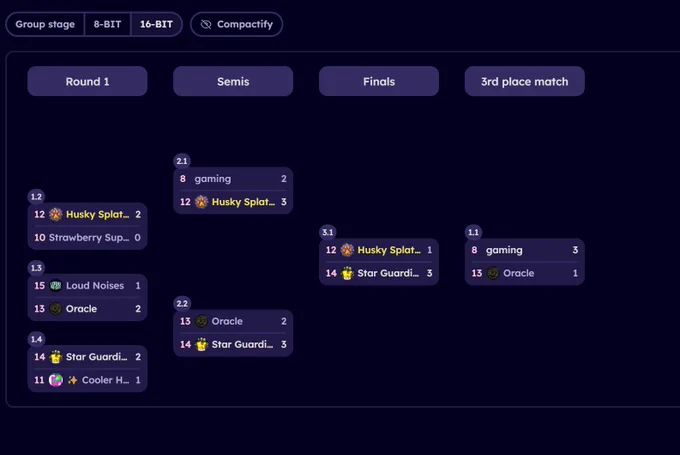The width and height of the screenshot is (680, 455).
Task: Click Star Guardians icon in match 1.4
Action: point(56,357)
